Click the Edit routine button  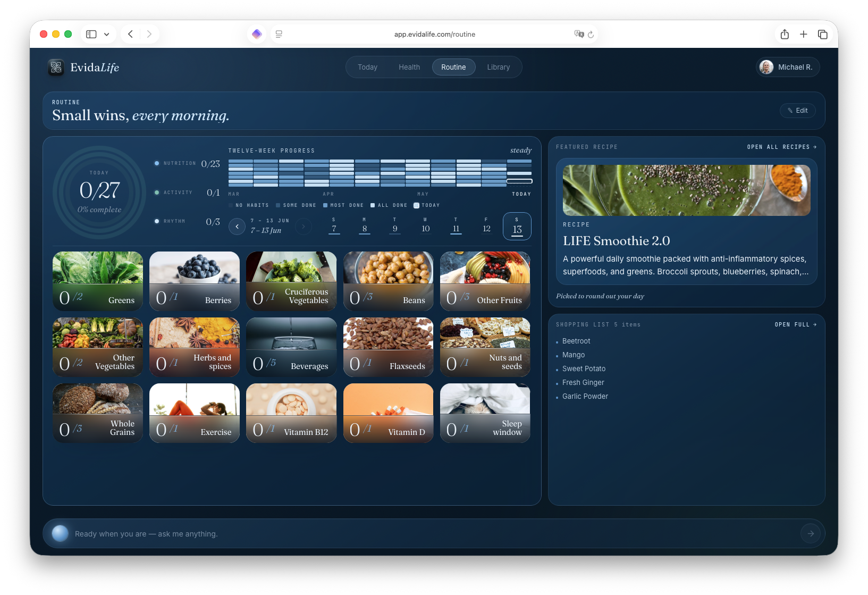(798, 111)
